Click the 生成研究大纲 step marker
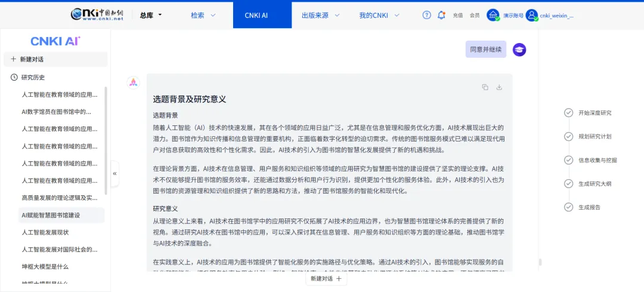 (568, 183)
